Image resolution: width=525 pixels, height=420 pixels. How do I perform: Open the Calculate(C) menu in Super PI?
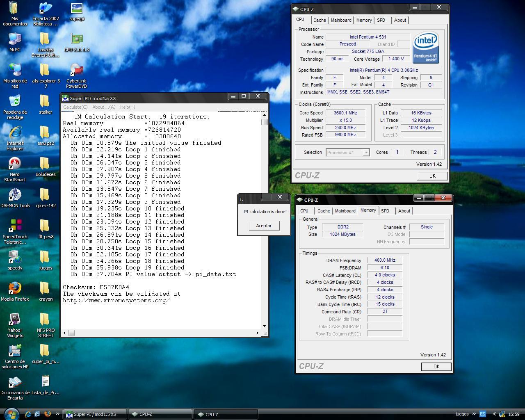click(75, 107)
